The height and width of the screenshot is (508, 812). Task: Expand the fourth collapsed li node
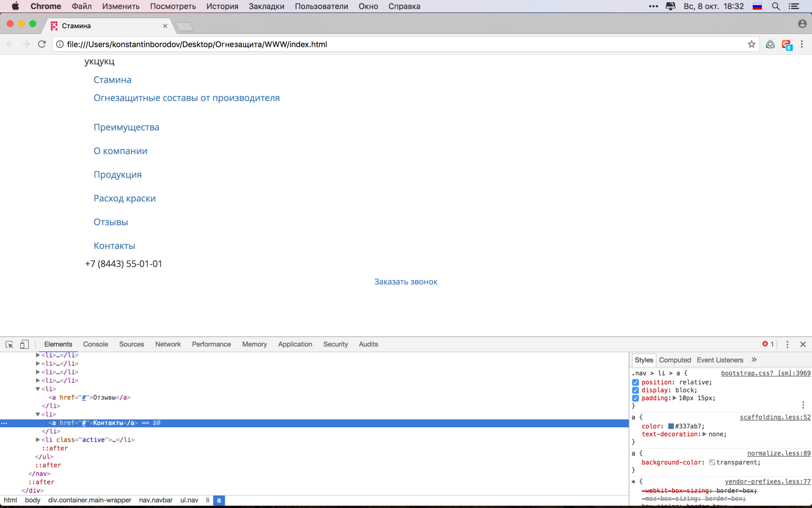coord(38,381)
